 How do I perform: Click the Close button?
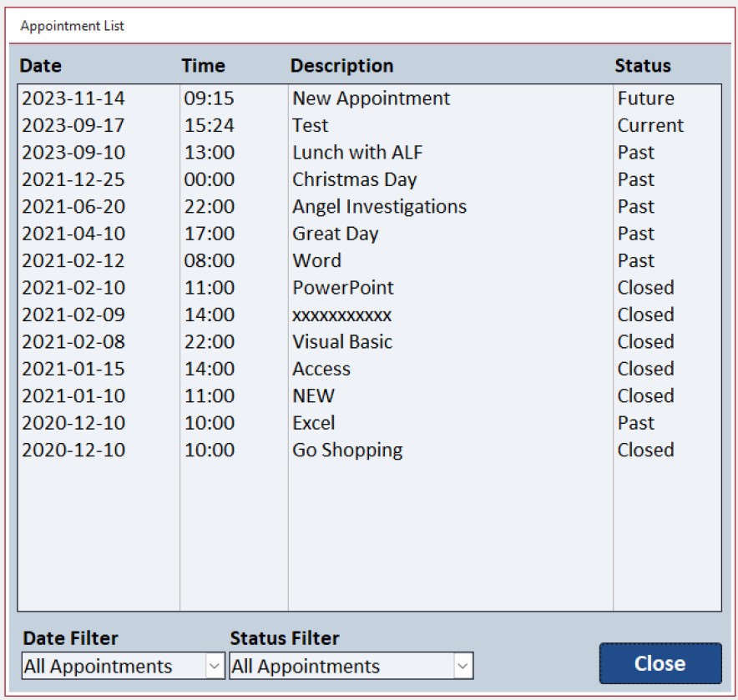pyautogui.click(x=660, y=663)
